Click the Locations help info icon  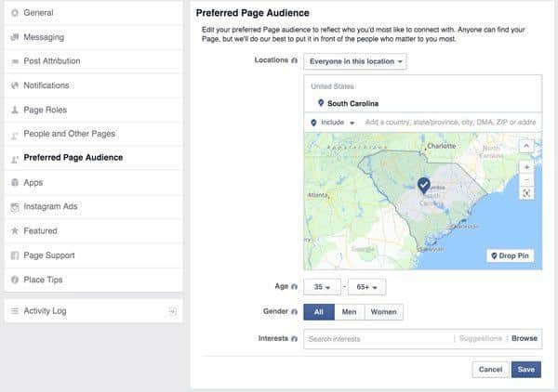(x=294, y=60)
